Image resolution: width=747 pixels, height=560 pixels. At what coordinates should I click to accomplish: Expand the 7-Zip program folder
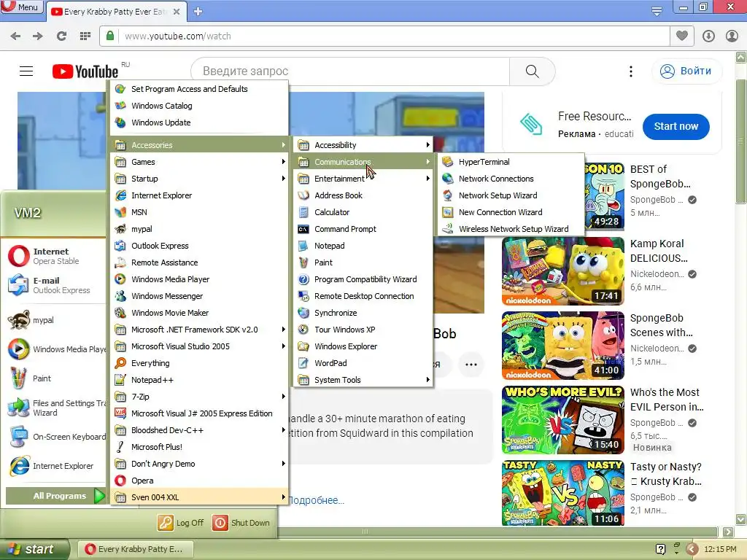click(x=200, y=396)
